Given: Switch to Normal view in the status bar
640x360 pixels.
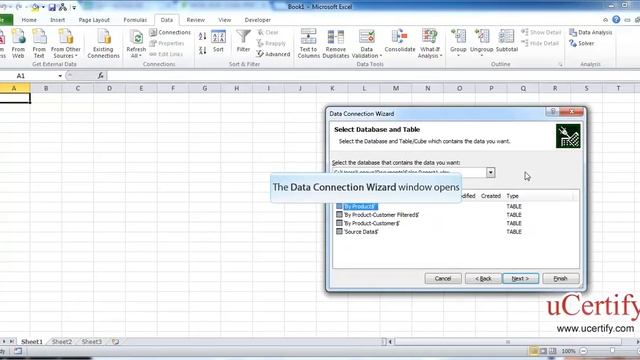Looking at the screenshot, I should [533, 351].
